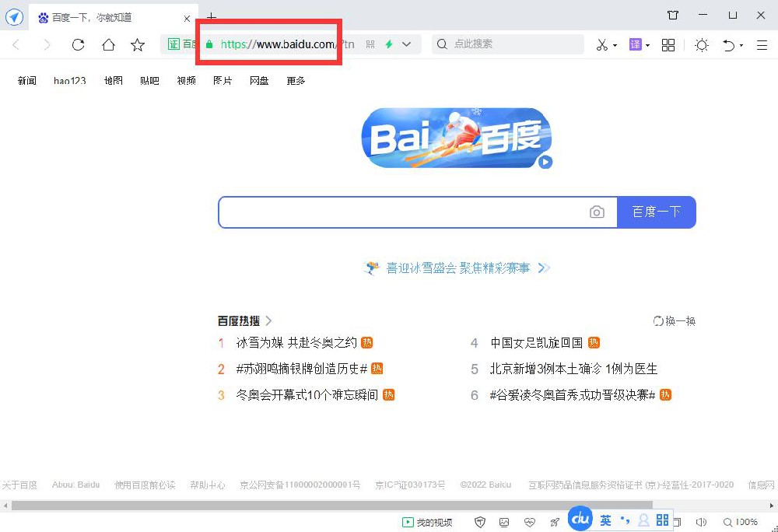Mute page audio via speaker icon

point(701,521)
